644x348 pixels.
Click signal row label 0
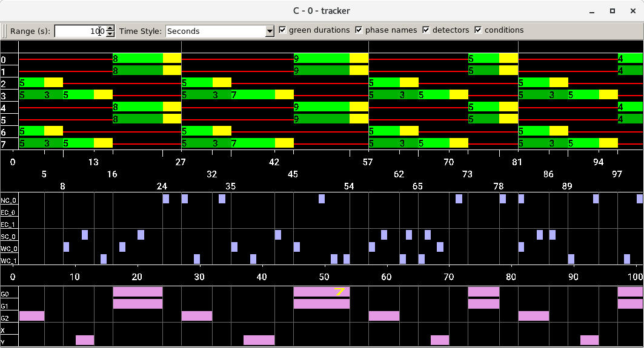(3, 60)
